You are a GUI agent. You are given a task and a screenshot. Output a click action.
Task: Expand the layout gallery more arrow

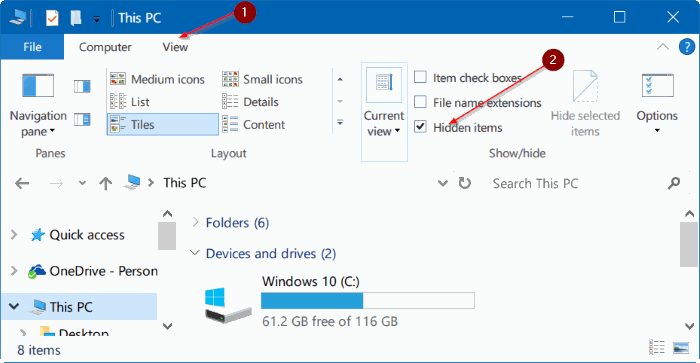(340, 122)
